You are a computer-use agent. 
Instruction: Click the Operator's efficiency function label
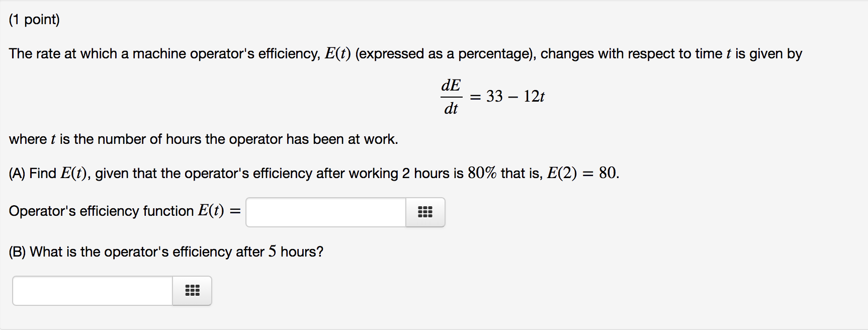click(121, 211)
